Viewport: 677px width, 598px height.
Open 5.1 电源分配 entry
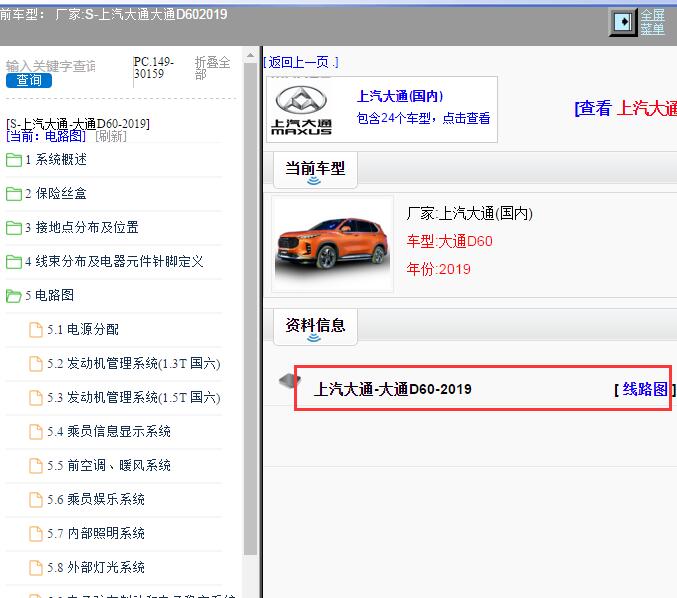coord(83,330)
